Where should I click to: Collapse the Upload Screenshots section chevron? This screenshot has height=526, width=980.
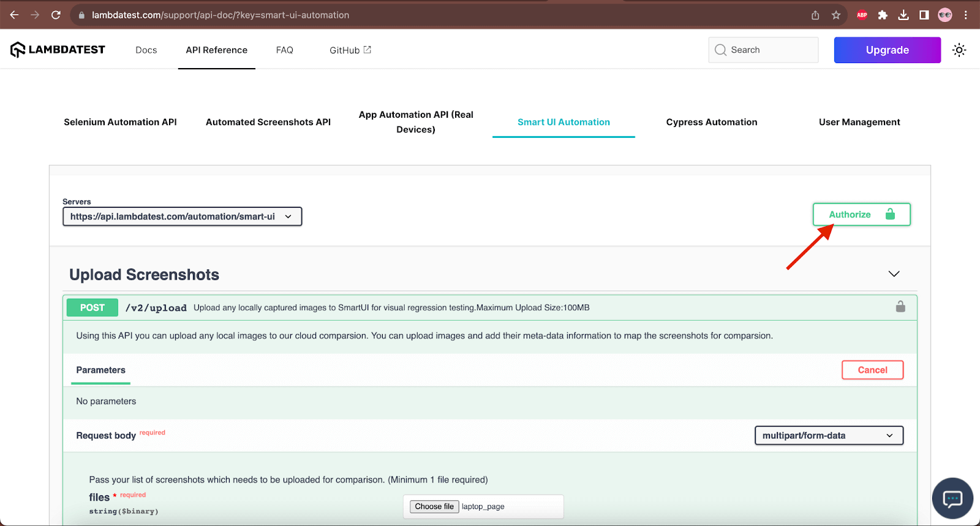894,274
